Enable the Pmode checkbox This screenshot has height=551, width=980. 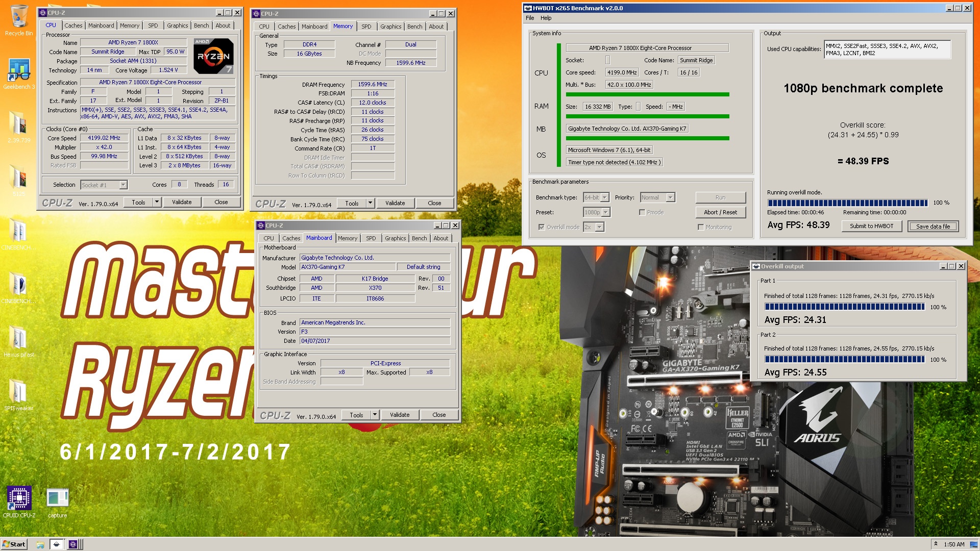(642, 212)
